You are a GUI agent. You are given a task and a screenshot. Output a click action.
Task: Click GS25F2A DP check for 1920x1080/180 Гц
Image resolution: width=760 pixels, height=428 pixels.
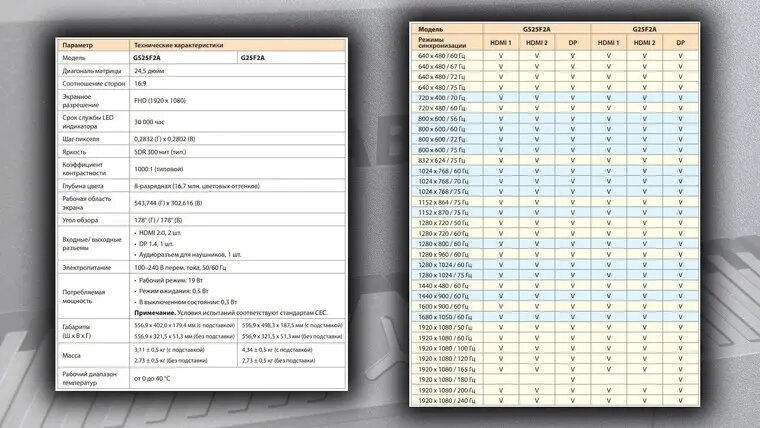(x=572, y=380)
